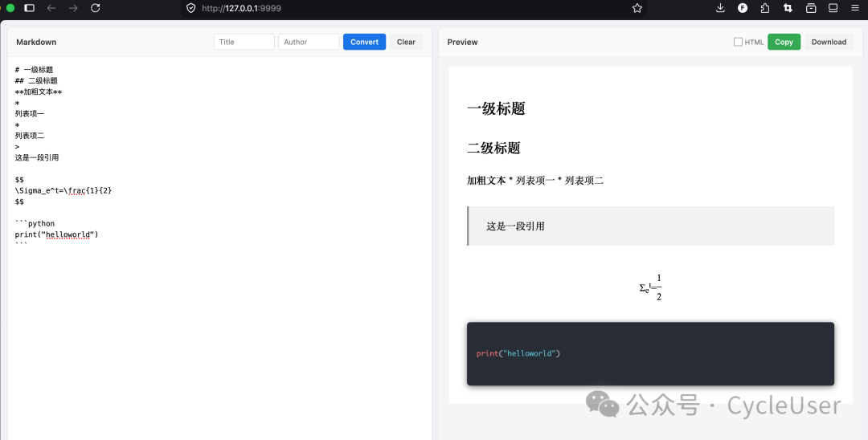
Task: Click the Download button
Action: (829, 42)
